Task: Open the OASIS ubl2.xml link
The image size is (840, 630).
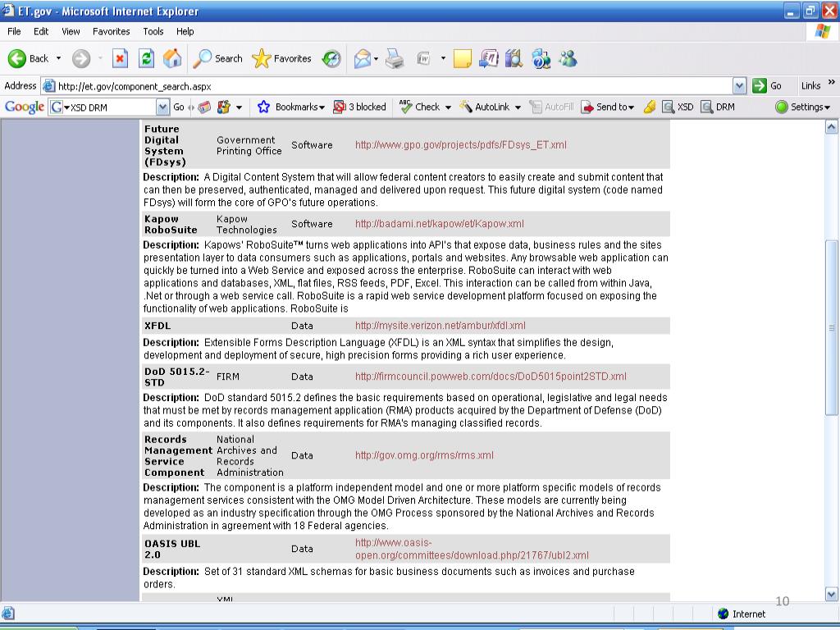Action: (472, 549)
